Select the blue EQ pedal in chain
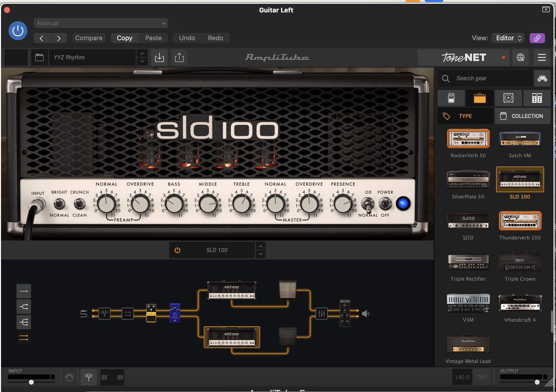 175,313
